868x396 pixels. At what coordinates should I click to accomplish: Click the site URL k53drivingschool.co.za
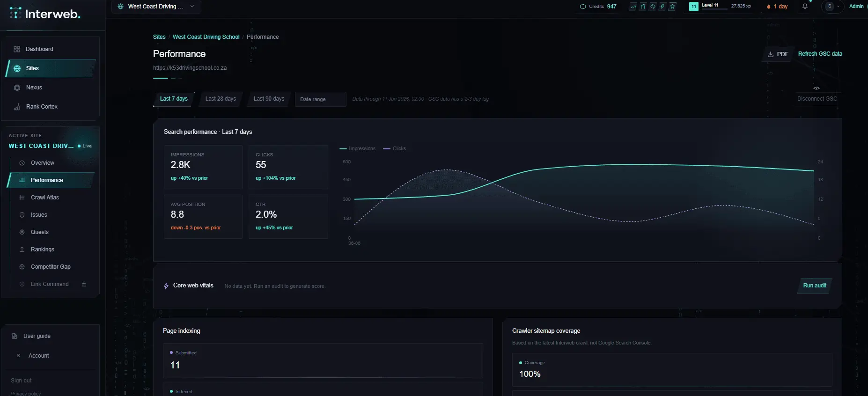coord(190,68)
